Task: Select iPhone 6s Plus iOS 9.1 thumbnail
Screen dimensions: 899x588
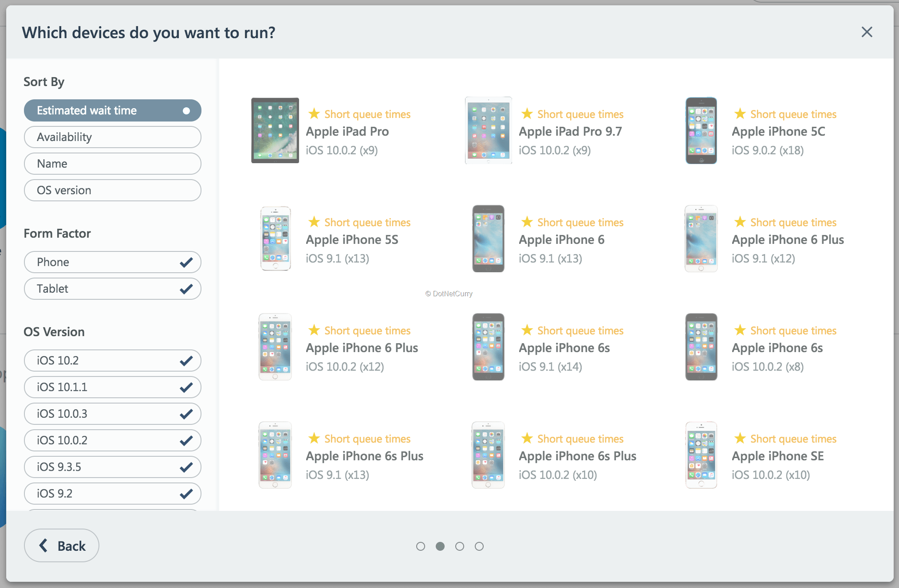Action: tap(275, 455)
